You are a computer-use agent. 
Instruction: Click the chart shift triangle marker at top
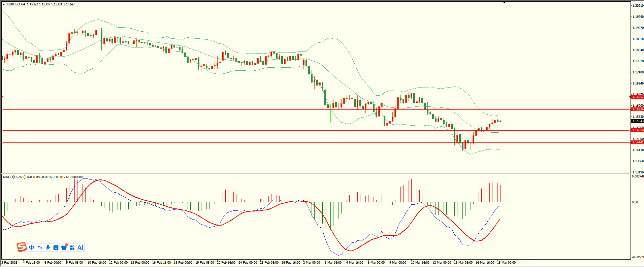point(504,3)
